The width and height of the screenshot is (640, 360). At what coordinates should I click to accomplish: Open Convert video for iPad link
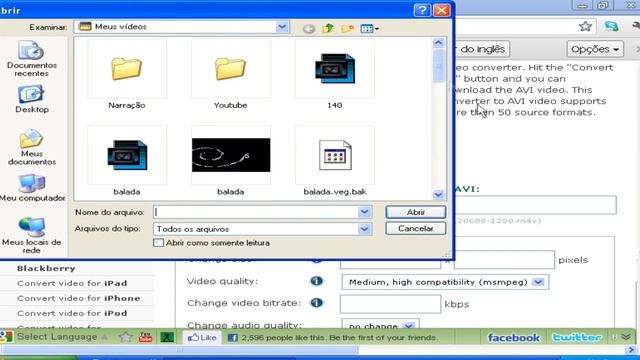click(x=72, y=283)
